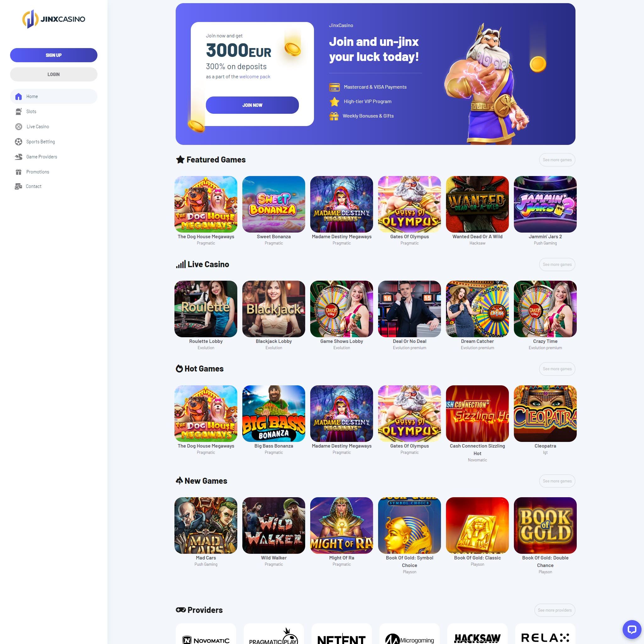Click the JOIN NOW button

click(x=252, y=105)
